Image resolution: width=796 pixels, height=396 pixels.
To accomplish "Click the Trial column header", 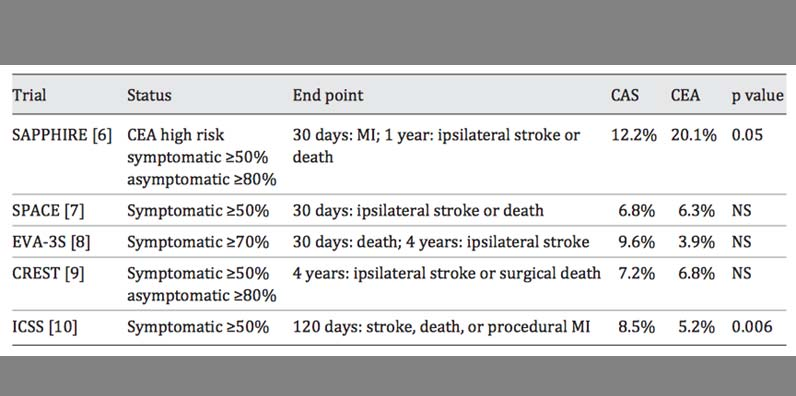I will pos(29,95).
